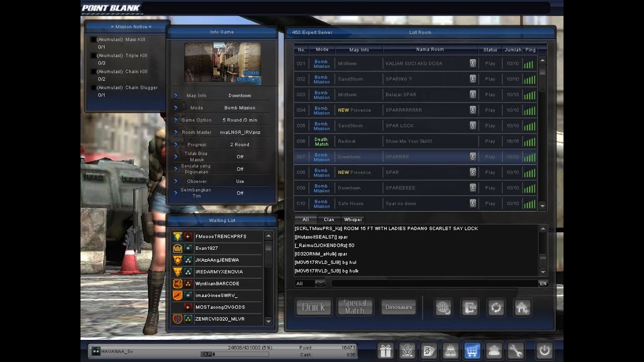Viewport: 644px width, 362px height.
Task: Open the chat channel All dropdown
Action: (320, 284)
